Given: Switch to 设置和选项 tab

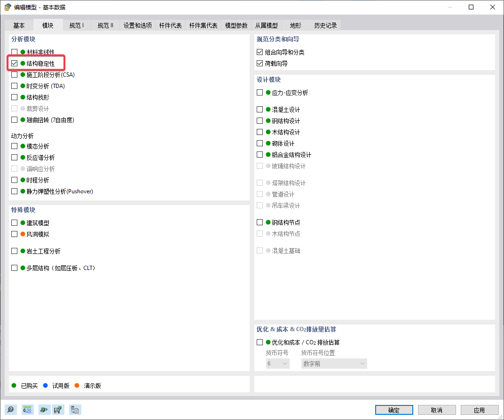Looking at the screenshot, I should 138,25.
